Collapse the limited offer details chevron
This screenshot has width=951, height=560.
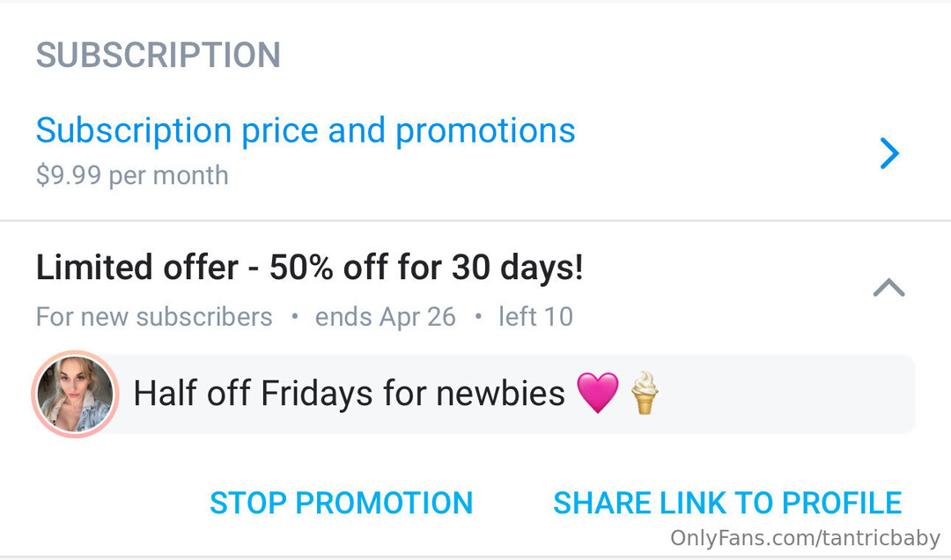click(x=888, y=288)
